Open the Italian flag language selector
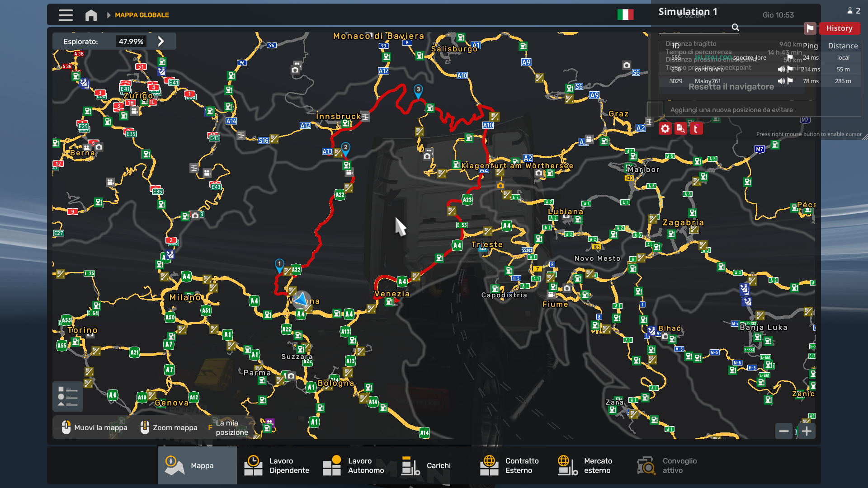This screenshot has height=488, width=868. (625, 15)
